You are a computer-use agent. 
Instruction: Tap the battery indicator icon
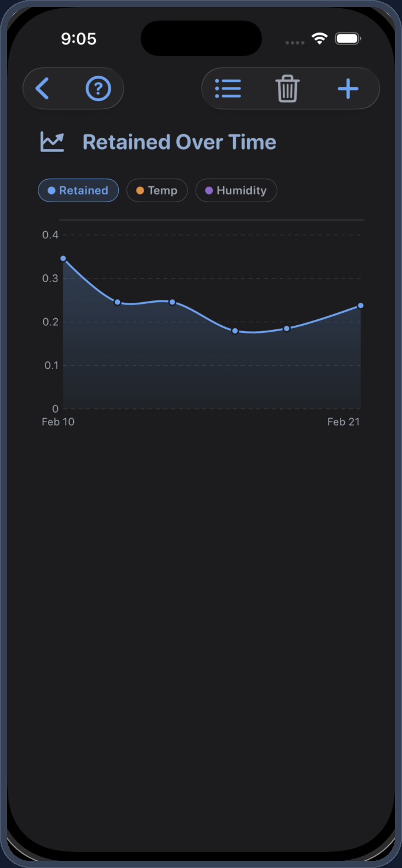[x=348, y=39]
